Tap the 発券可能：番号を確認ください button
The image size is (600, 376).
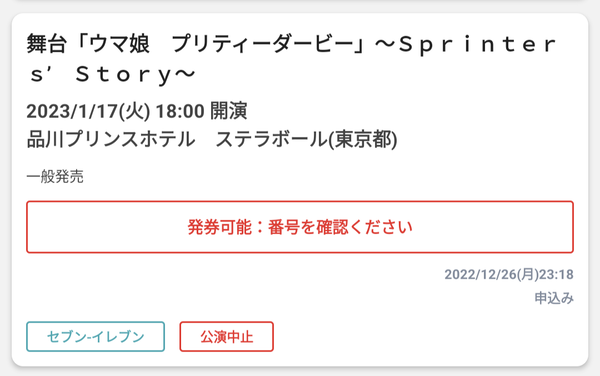(x=300, y=227)
